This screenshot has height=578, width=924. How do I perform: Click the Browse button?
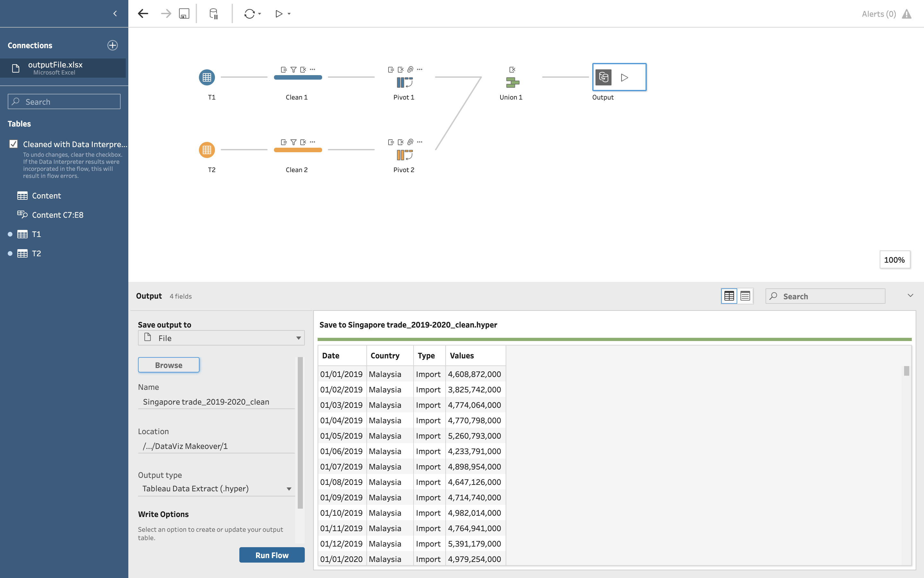168,365
